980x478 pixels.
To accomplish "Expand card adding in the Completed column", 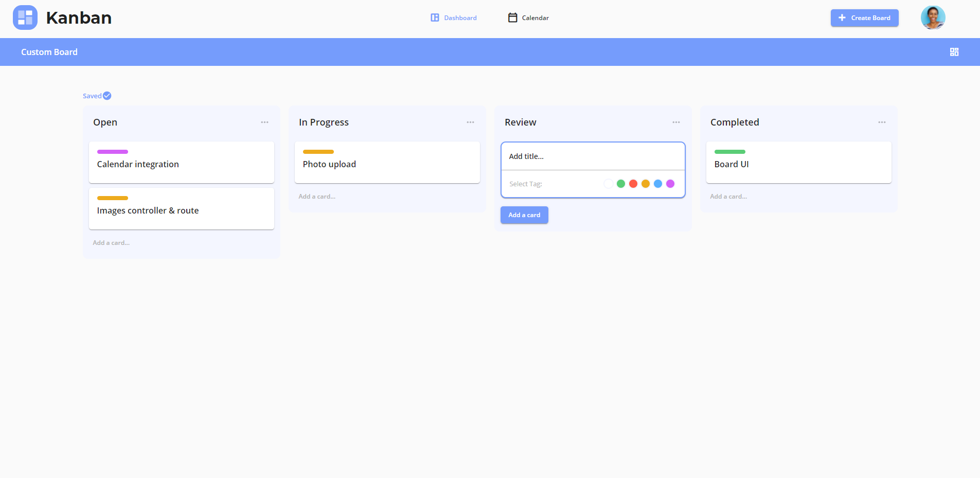I will (728, 196).
